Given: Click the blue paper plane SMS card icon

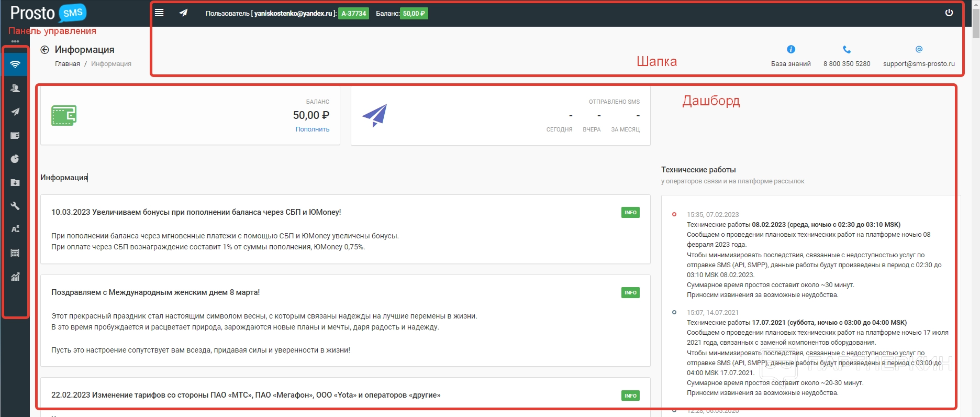Looking at the screenshot, I should pos(374,115).
